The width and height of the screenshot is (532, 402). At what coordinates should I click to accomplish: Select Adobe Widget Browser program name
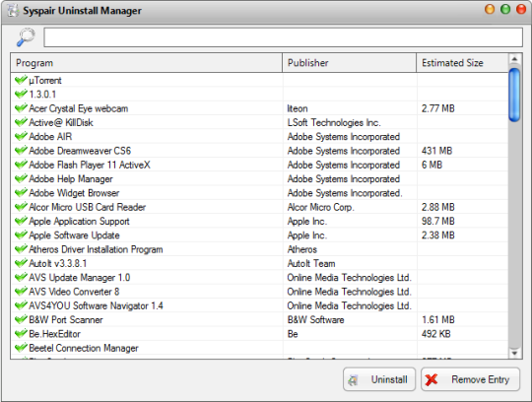[74, 193]
